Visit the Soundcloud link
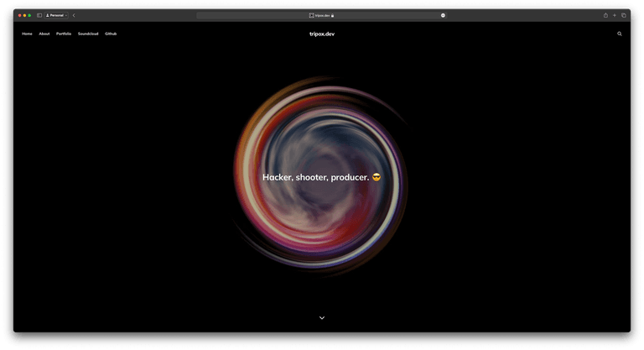The image size is (644, 350). [x=88, y=34]
